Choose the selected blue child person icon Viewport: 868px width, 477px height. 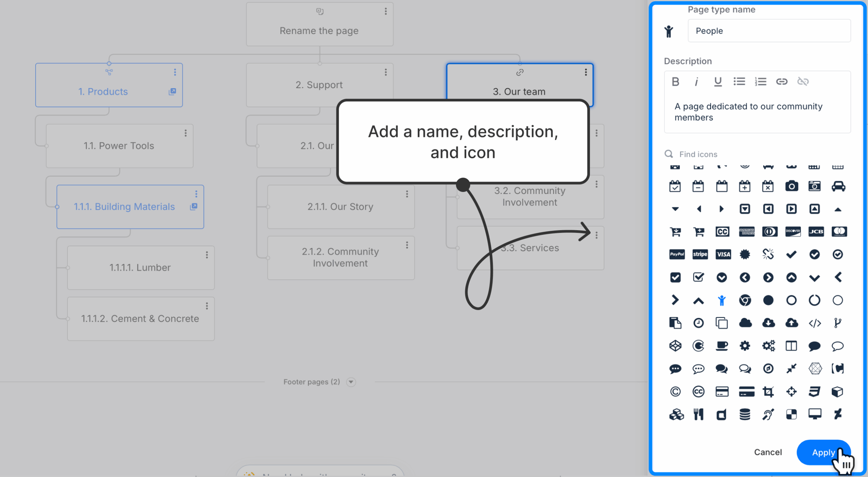coord(722,300)
